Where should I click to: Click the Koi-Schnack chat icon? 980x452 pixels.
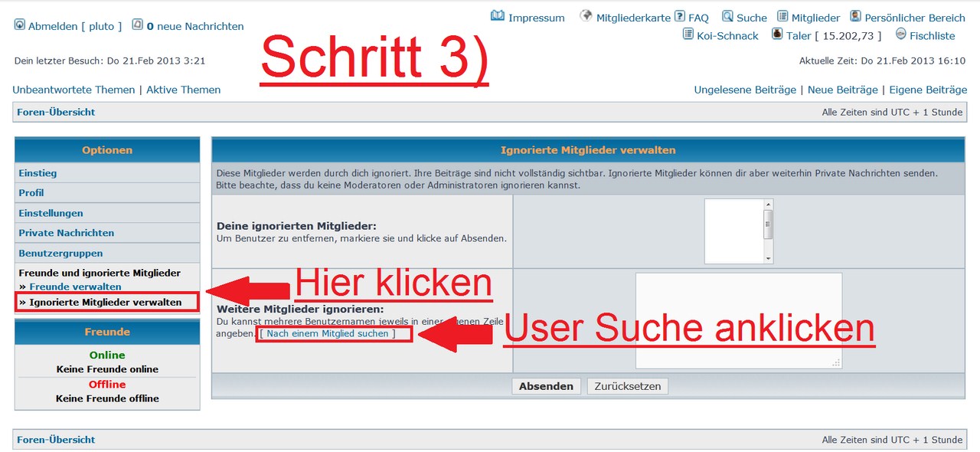point(688,34)
